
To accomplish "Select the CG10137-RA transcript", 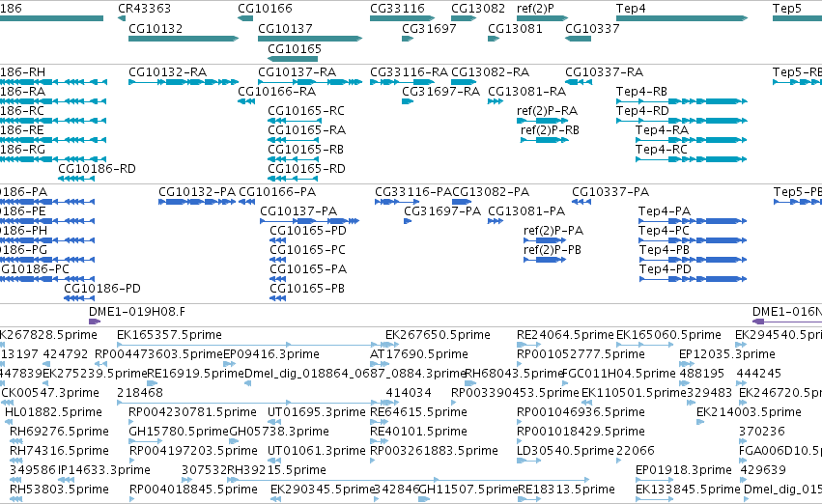I will pyautogui.click(x=310, y=82).
